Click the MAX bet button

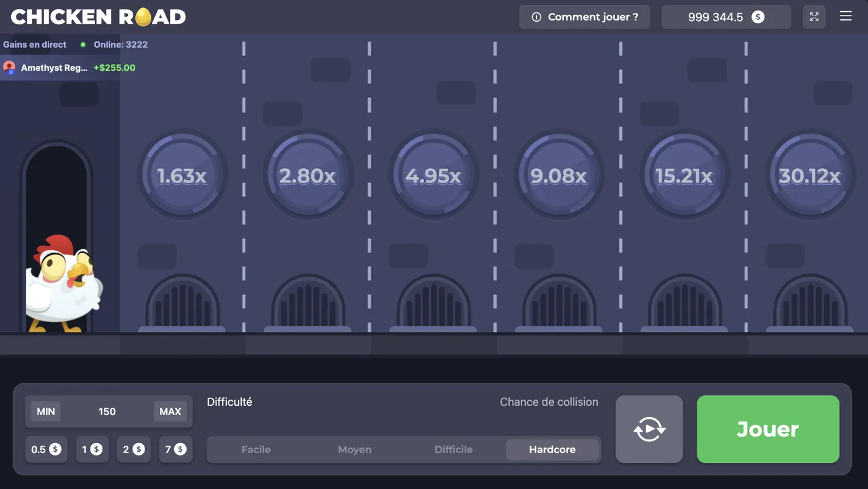tap(170, 411)
